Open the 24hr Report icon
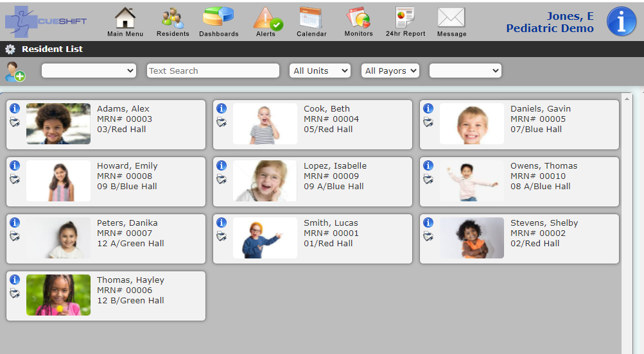 pos(405,18)
